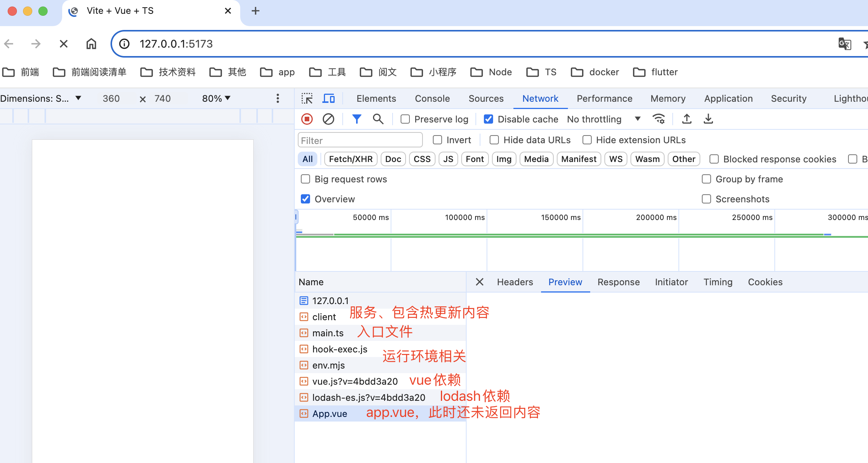Enable Big request rows option
This screenshot has width=868, height=463.
tap(305, 179)
